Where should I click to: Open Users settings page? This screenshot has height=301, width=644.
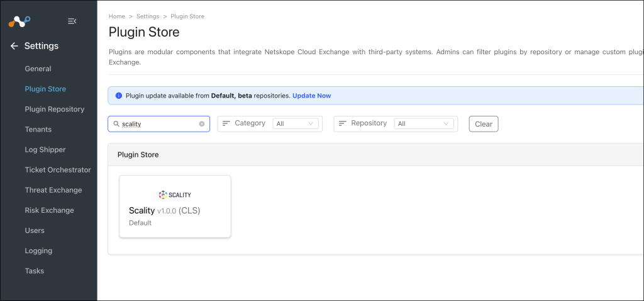(x=35, y=230)
